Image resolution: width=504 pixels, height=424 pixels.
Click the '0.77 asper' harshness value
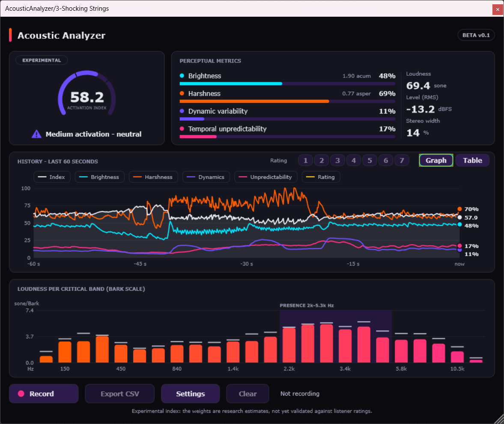[x=356, y=93]
